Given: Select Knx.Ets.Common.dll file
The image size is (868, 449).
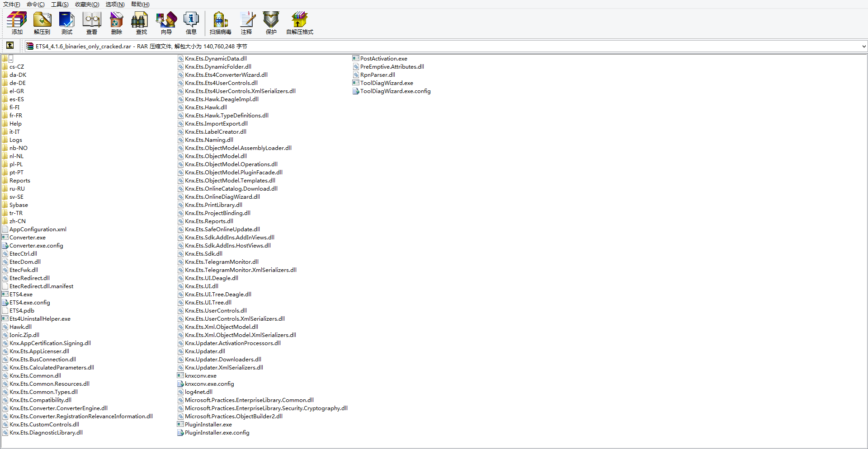Looking at the screenshot, I should point(32,376).
